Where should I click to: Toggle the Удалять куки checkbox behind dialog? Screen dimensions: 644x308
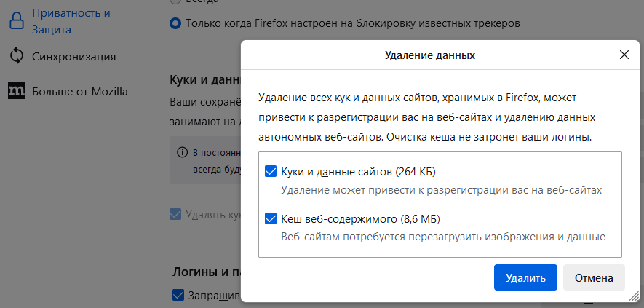(175, 214)
